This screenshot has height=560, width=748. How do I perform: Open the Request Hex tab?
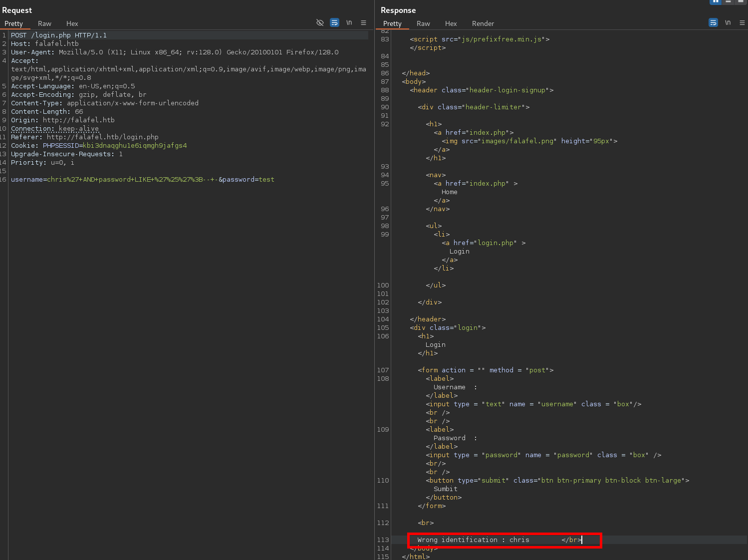(72, 23)
